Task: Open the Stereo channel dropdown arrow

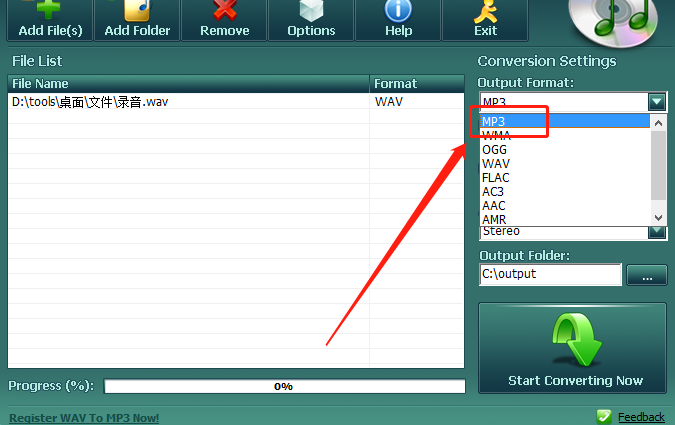Action: tap(657, 232)
